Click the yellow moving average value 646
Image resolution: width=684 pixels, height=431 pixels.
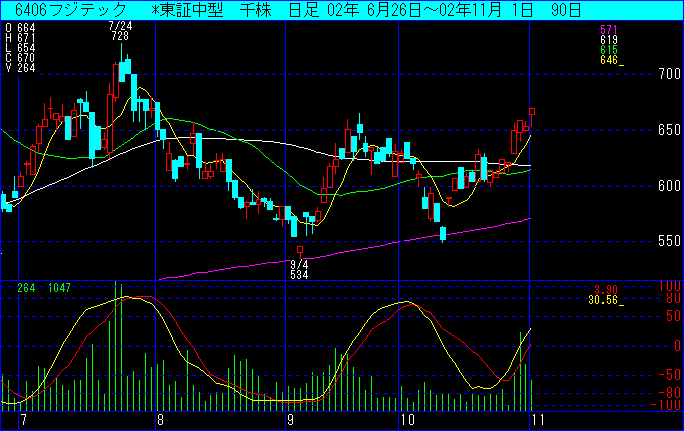coord(609,60)
